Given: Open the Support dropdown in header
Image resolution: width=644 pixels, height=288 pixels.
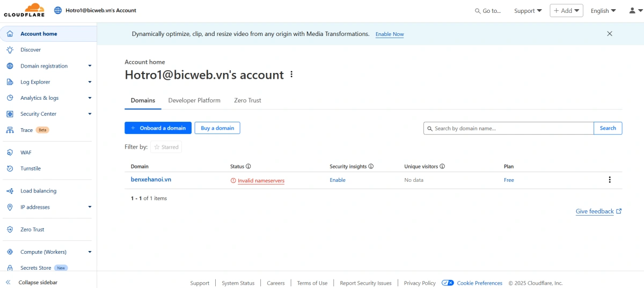Looking at the screenshot, I should pos(528,11).
